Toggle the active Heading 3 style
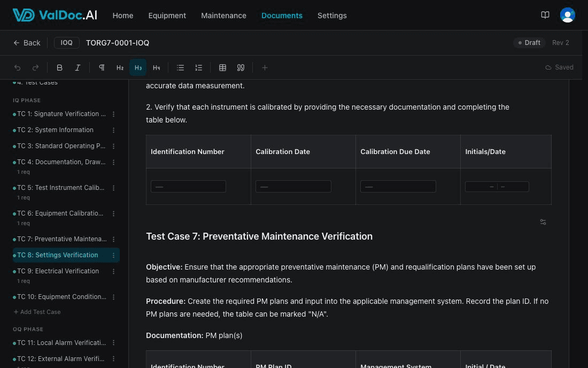The image size is (588, 368). click(138, 67)
